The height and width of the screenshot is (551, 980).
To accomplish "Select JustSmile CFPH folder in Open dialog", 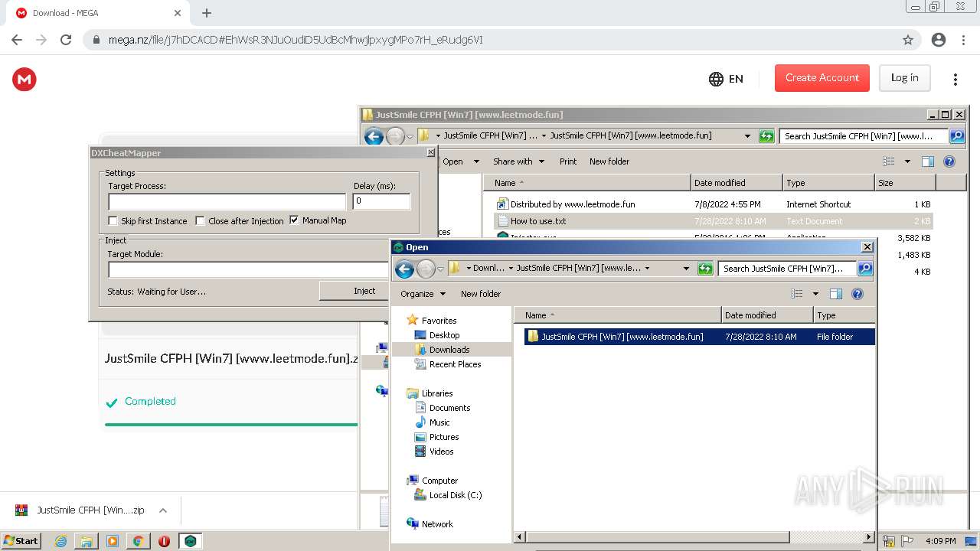I will [x=699, y=337].
